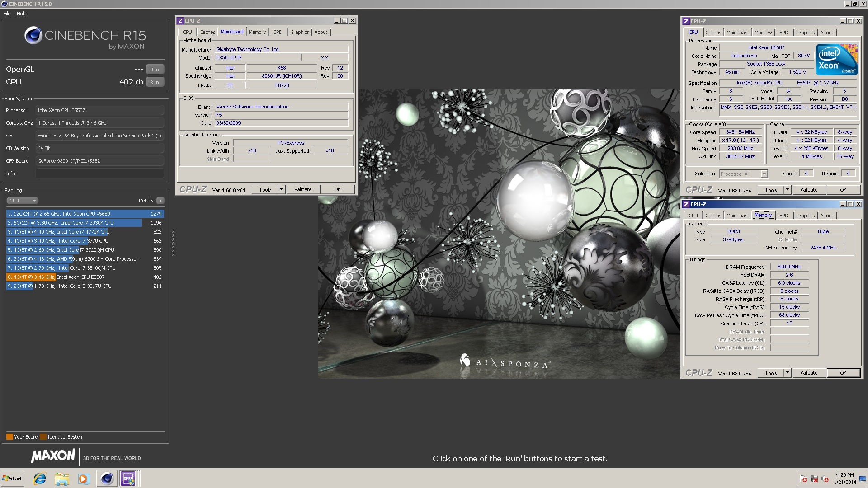Open Internet Explorer from the taskbar

(40, 479)
